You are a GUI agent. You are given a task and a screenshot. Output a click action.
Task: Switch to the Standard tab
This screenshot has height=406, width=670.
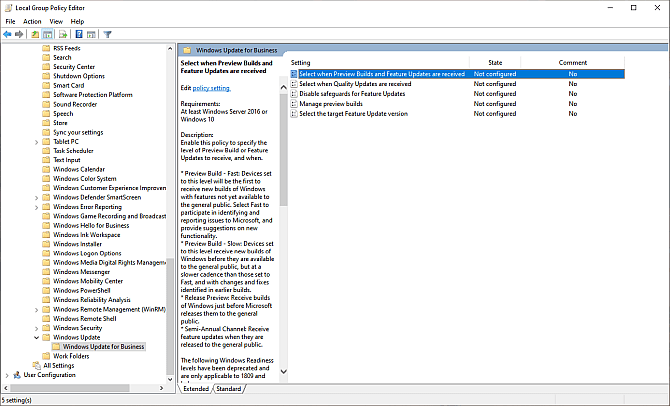pos(228,389)
